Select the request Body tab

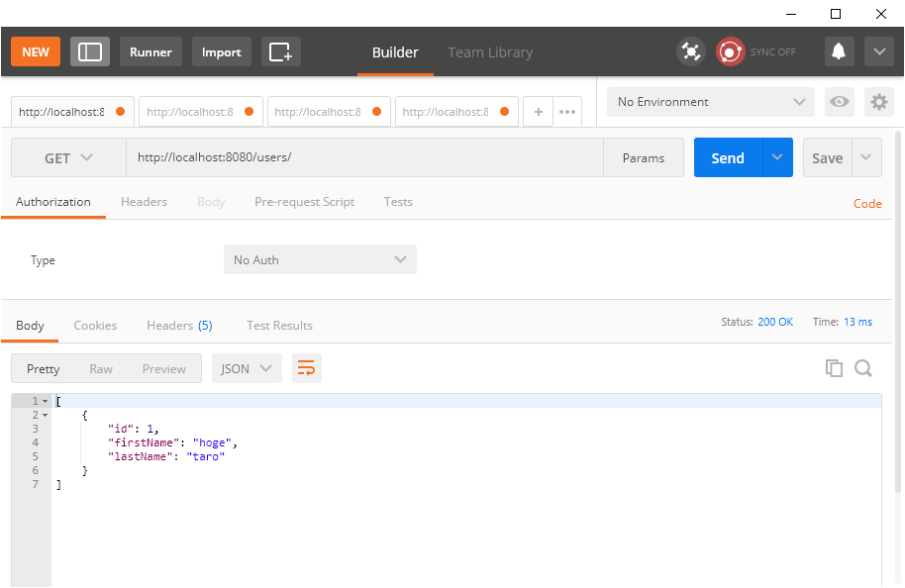tap(211, 202)
